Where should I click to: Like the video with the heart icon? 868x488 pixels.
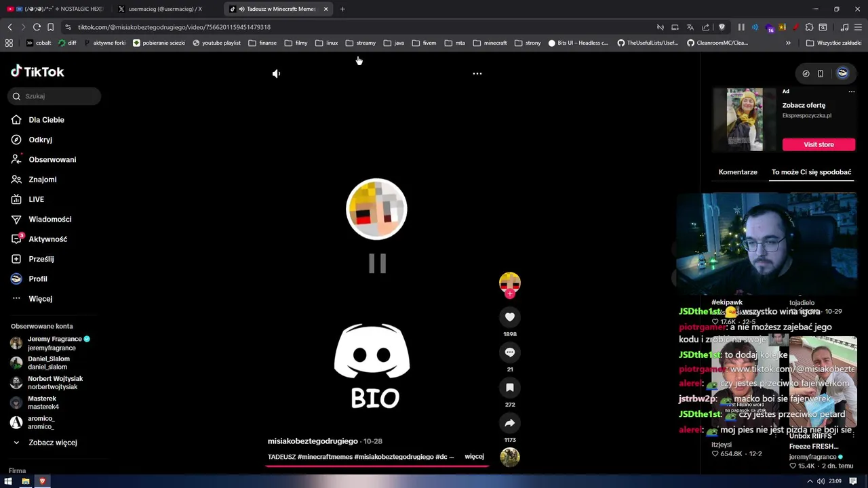click(510, 317)
